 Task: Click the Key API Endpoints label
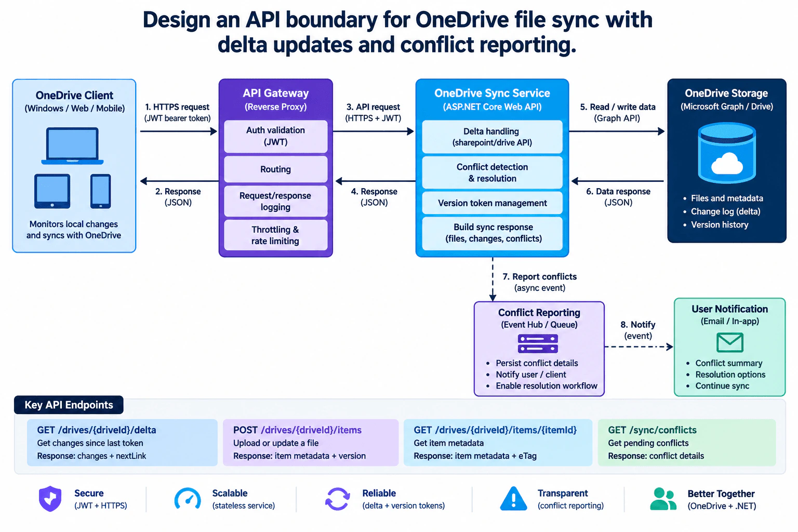click(x=69, y=405)
